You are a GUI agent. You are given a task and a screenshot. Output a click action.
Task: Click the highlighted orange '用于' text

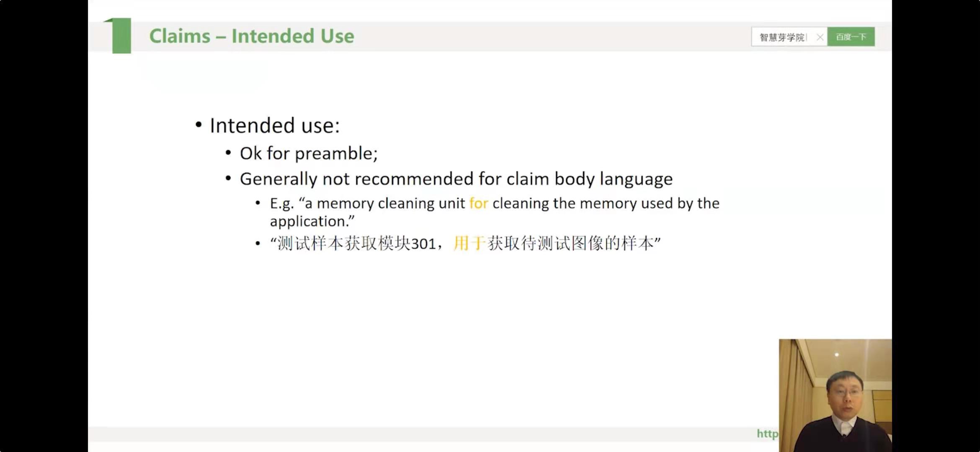coord(469,243)
